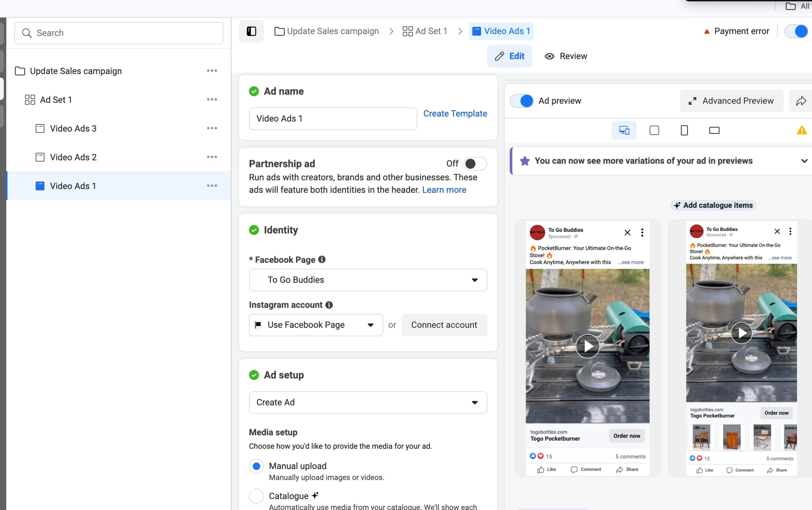Select the vertical format preview icon

pyautogui.click(x=684, y=130)
